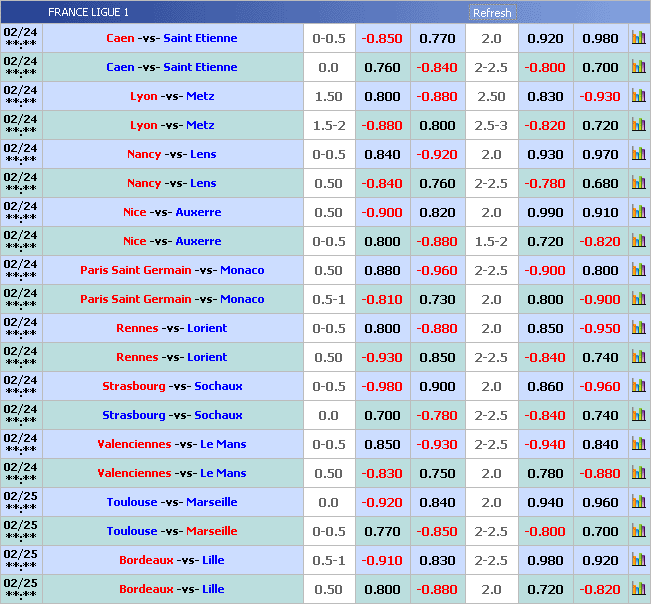Click chart icon for Toulouse-Marseille 0.0 handicap row
Viewport: 651px width, 604px height.
[638, 503]
